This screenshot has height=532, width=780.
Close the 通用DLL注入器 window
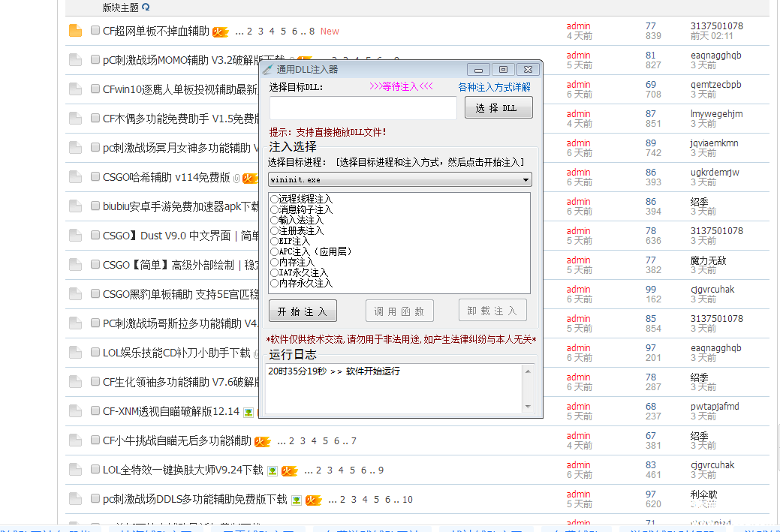pyautogui.click(x=529, y=70)
